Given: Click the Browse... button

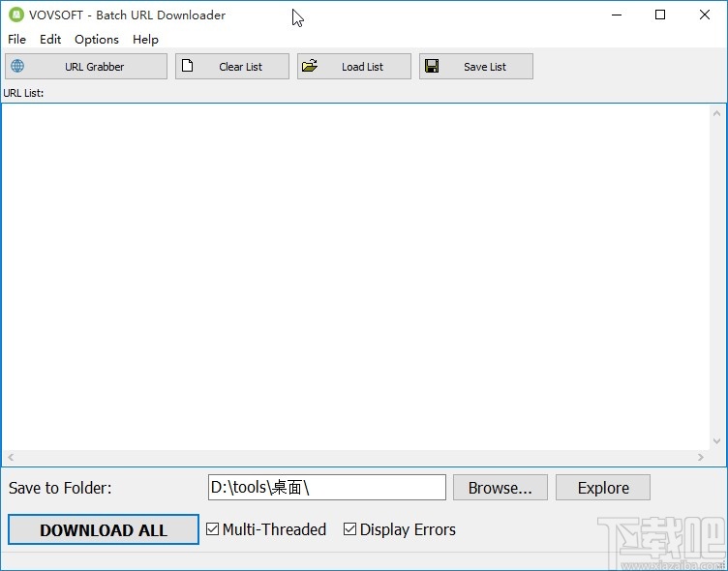Looking at the screenshot, I should pos(500,488).
